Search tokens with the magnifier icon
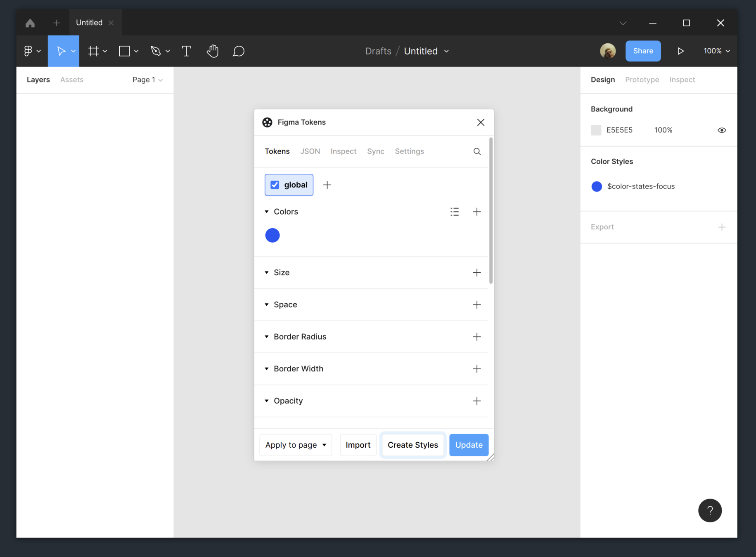This screenshot has width=756, height=557. [477, 151]
